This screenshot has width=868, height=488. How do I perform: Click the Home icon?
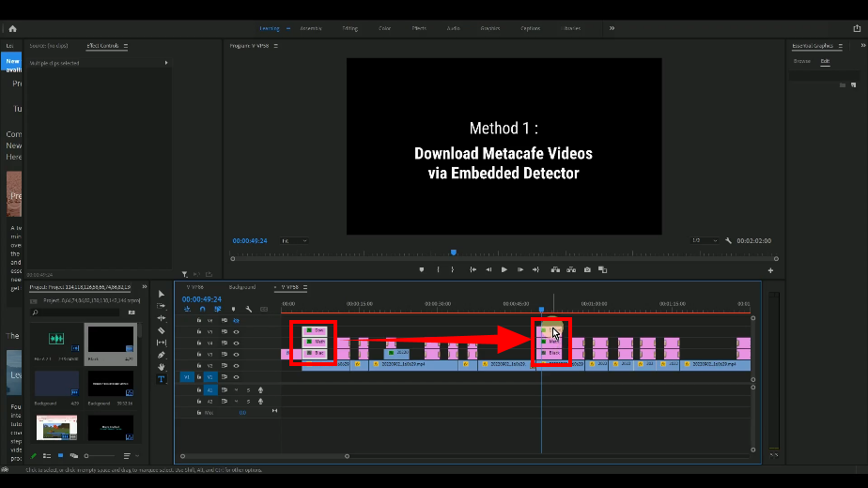click(13, 29)
